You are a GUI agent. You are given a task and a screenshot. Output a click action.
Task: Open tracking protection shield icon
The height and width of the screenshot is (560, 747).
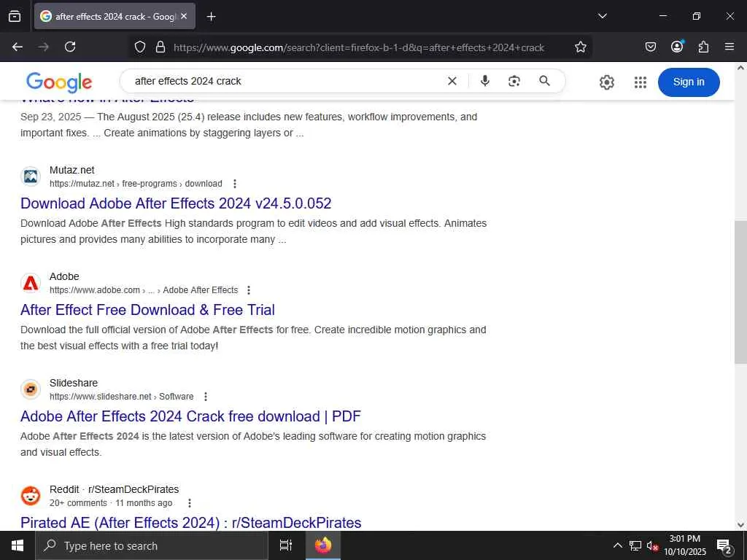click(139, 47)
